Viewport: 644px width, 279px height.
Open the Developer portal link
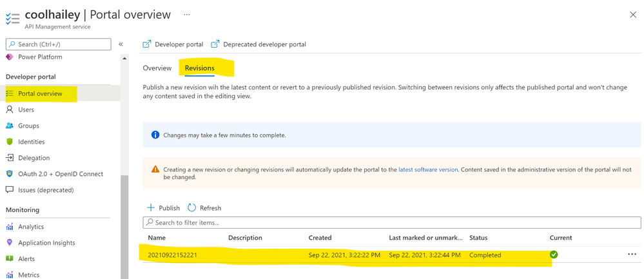point(179,44)
